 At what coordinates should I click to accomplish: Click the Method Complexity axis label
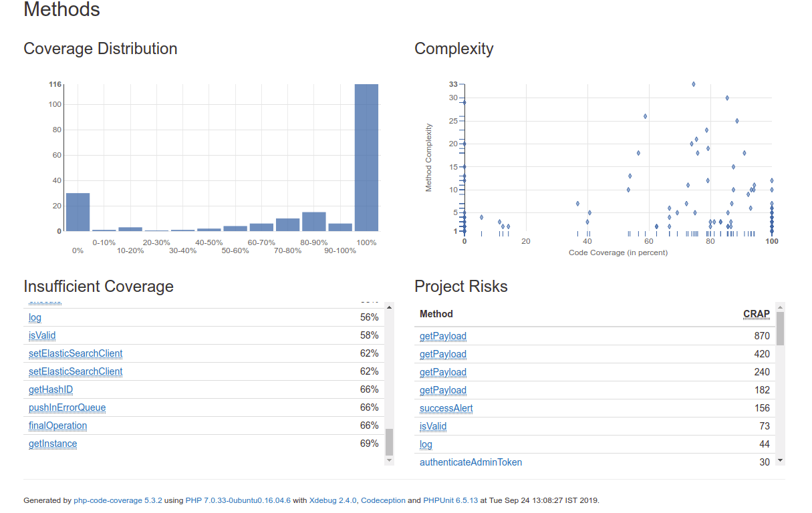pos(429,158)
